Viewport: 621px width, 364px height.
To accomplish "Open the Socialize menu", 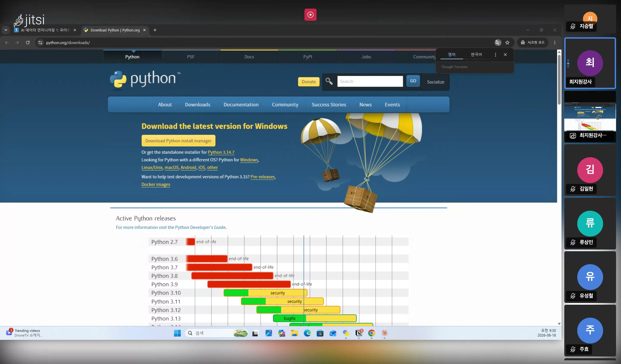I will [x=435, y=82].
